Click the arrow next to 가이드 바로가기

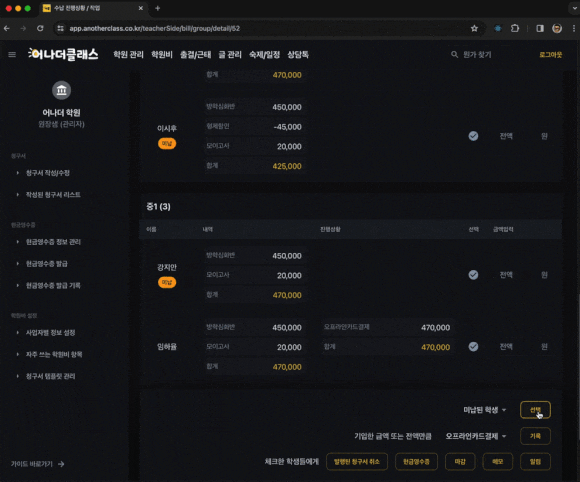point(61,464)
